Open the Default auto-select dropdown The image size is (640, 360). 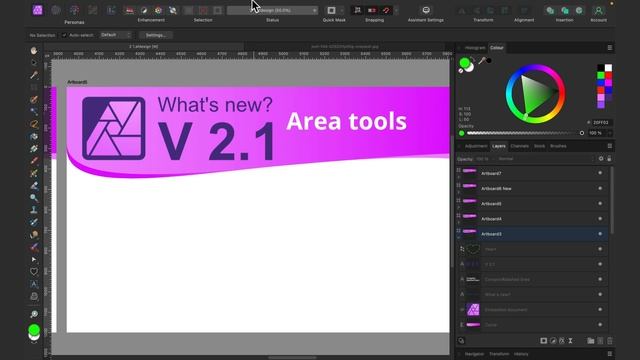[x=116, y=35]
